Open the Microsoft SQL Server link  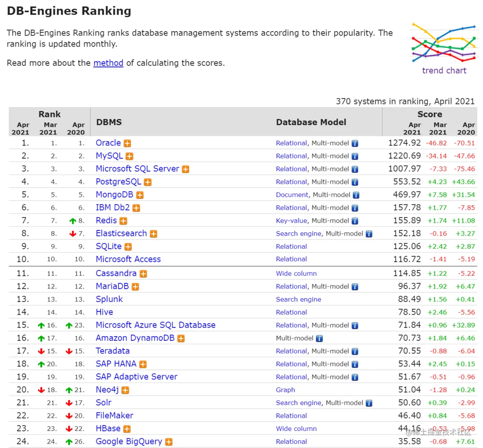pos(138,169)
